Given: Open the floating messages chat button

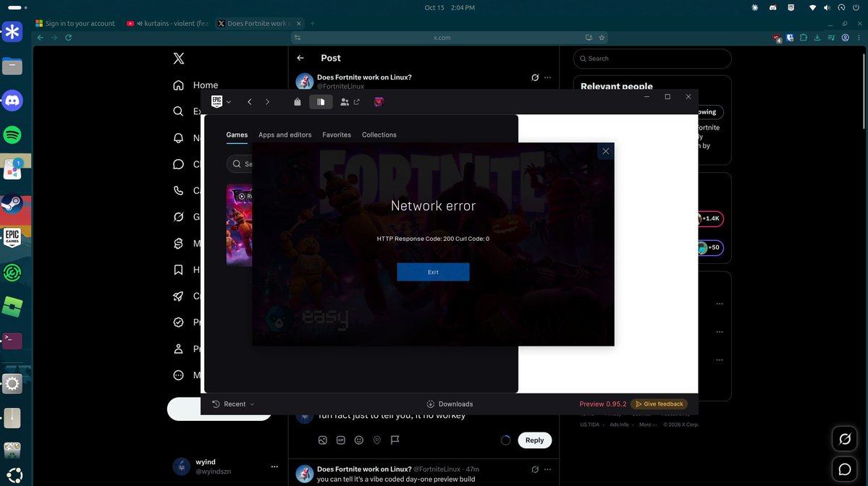Looking at the screenshot, I should [845, 469].
